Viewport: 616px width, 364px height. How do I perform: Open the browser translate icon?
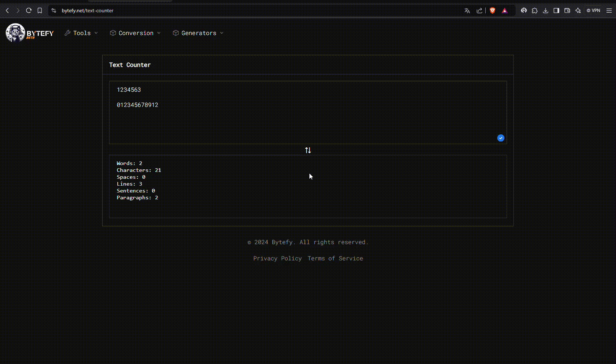coord(467,10)
